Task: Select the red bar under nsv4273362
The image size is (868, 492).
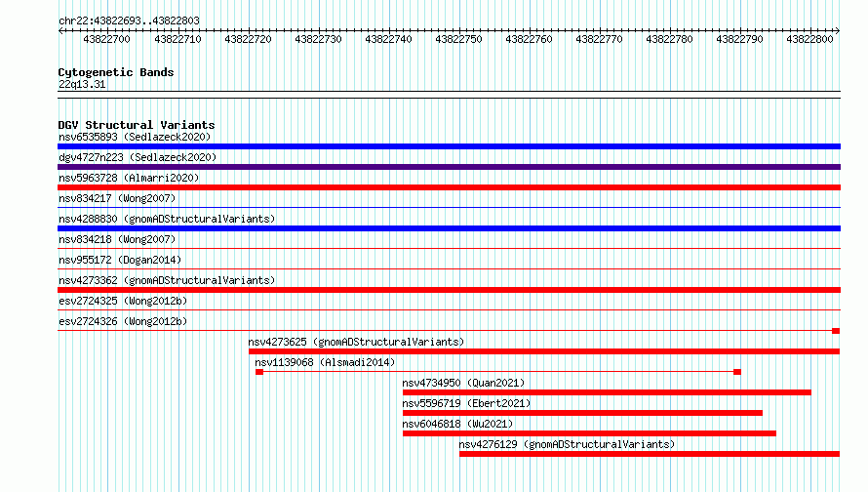Action: [449, 290]
